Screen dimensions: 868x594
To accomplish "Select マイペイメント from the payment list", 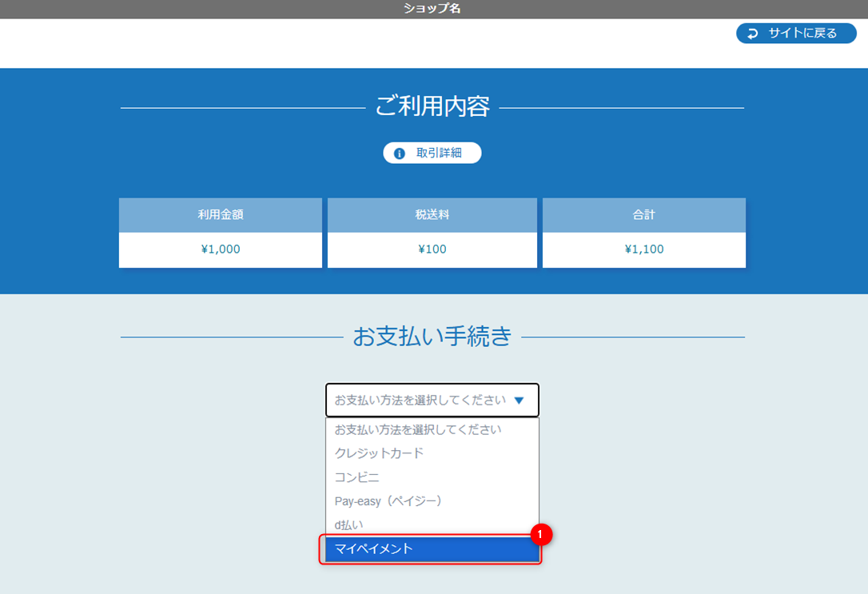I will (x=432, y=548).
